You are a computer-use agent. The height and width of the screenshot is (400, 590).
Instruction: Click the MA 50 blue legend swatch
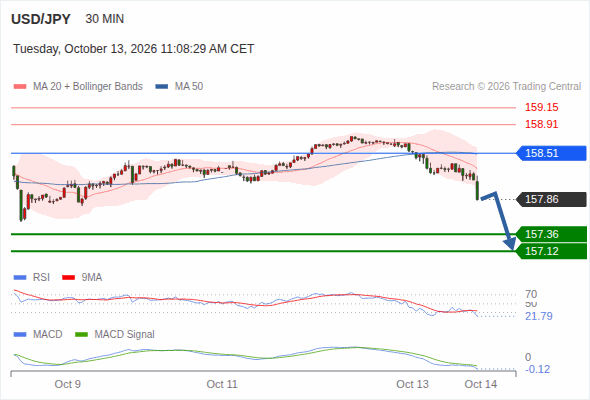[162, 87]
